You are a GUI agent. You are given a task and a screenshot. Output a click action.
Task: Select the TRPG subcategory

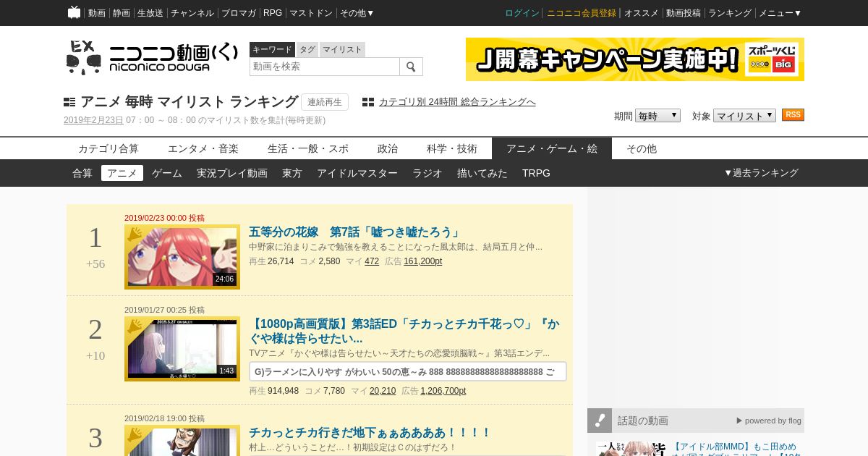[536, 173]
